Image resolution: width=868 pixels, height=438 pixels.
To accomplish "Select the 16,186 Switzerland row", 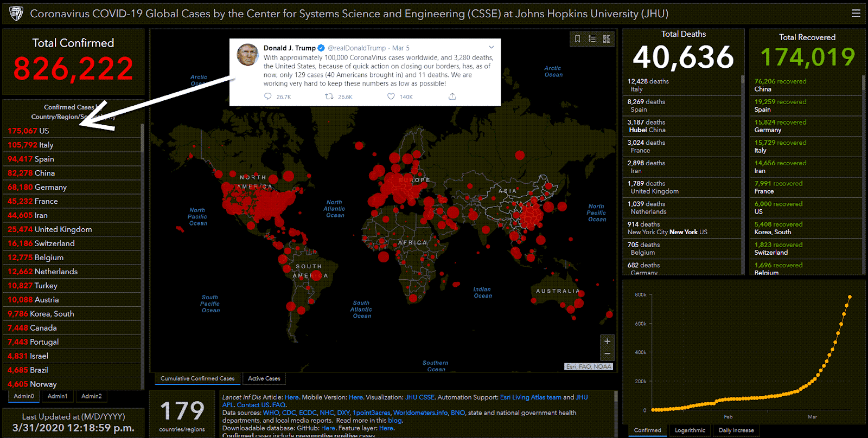I will 72,243.
